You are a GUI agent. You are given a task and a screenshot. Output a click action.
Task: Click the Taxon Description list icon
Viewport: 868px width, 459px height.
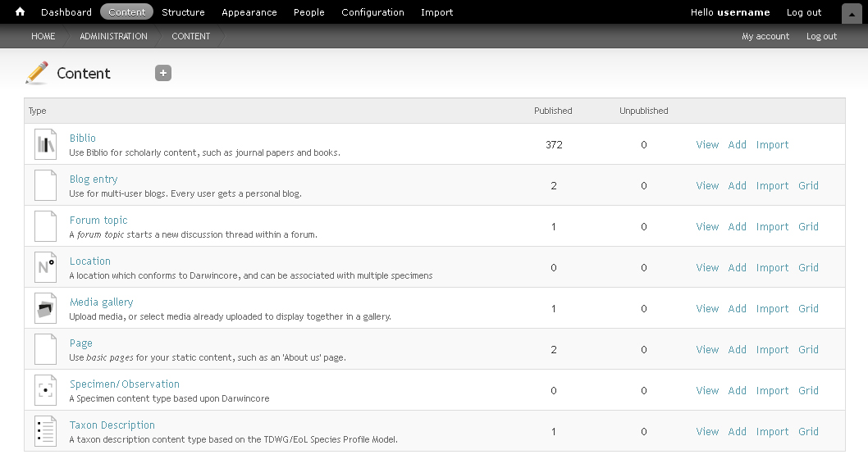(x=45, y=431)
